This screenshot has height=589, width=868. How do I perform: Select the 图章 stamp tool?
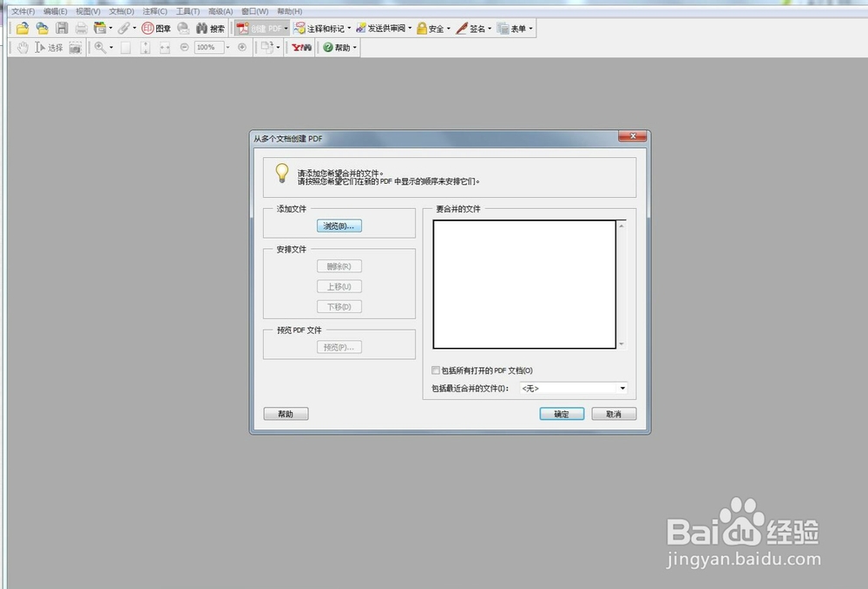point(156,29)
